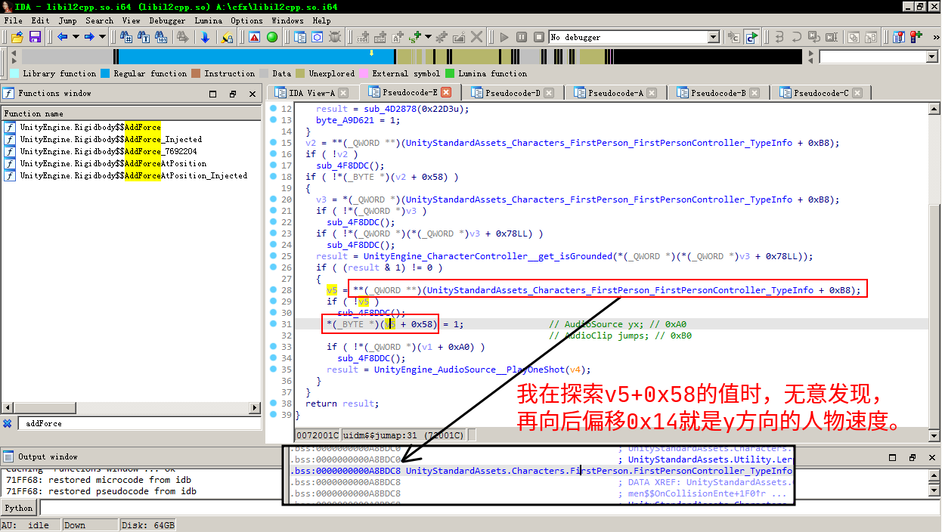This screenshot has height=532, width=942.
Task: Click the Python console language button
Action: click(19, 508)
